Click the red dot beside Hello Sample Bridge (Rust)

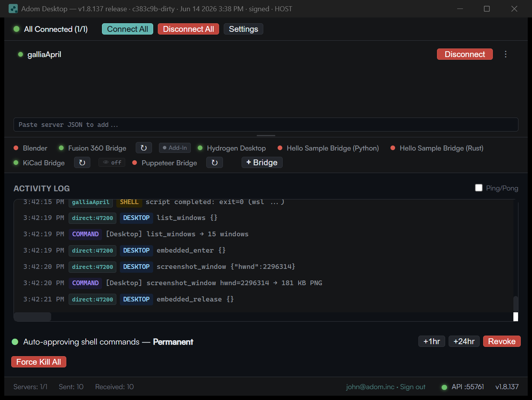pos(393,148)
